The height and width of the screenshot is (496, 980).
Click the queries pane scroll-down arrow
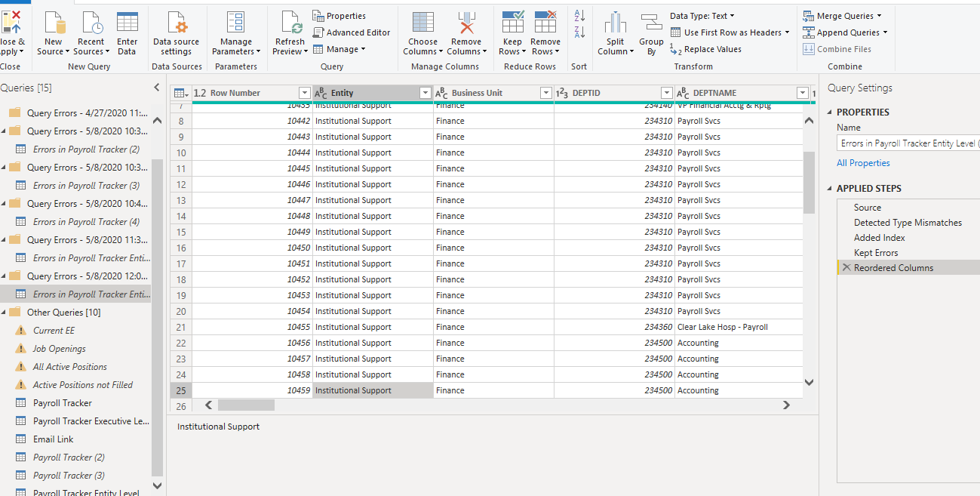point(157,485)
